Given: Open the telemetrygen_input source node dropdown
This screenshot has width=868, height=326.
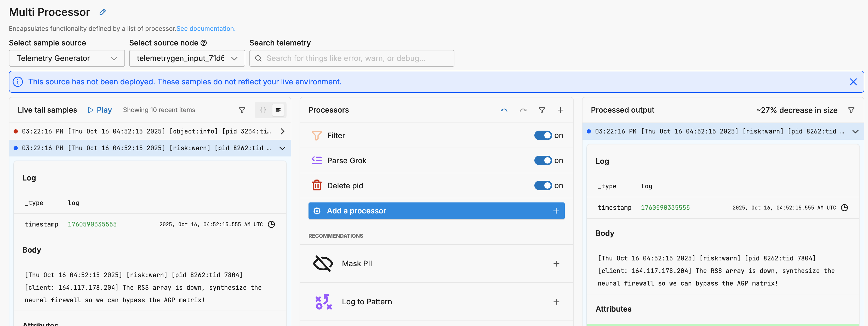Looking at the screenshot, I should 187,58.
